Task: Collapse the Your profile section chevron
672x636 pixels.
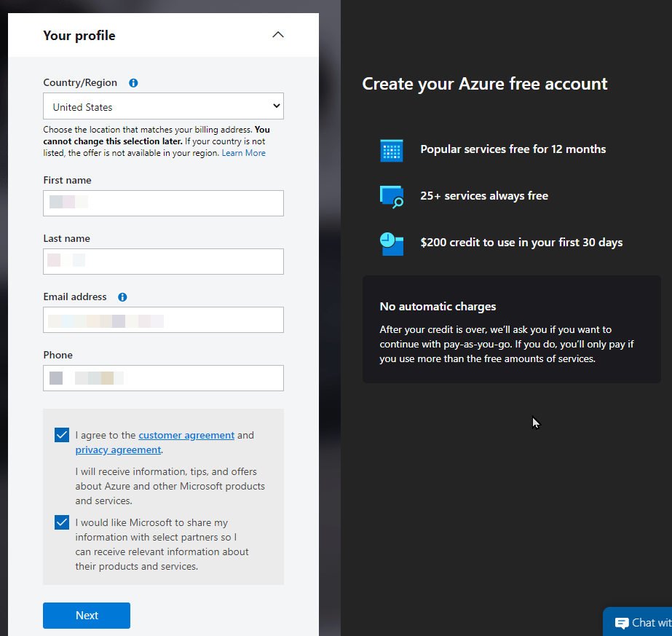Action: [x=278, y=35]
